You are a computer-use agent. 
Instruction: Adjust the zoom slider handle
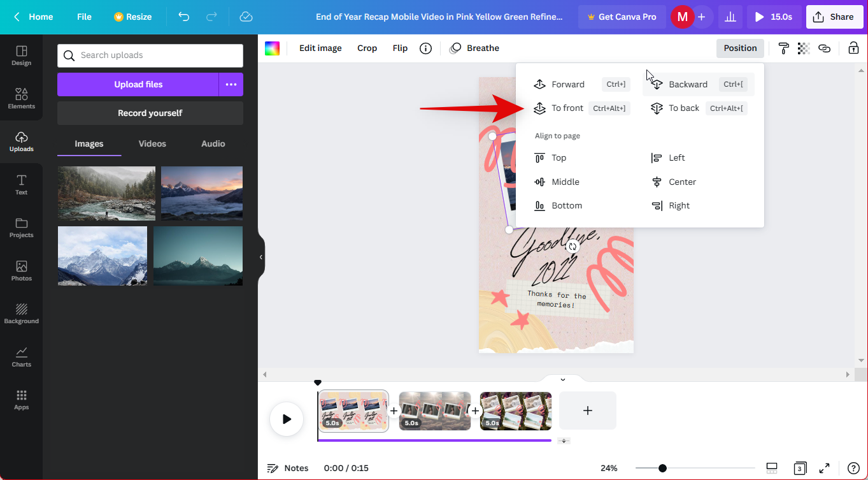tap(662, 468)
